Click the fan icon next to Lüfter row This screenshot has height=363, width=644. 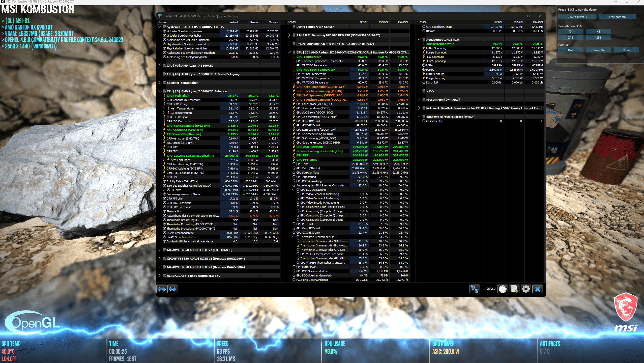(x=424, y=65)
